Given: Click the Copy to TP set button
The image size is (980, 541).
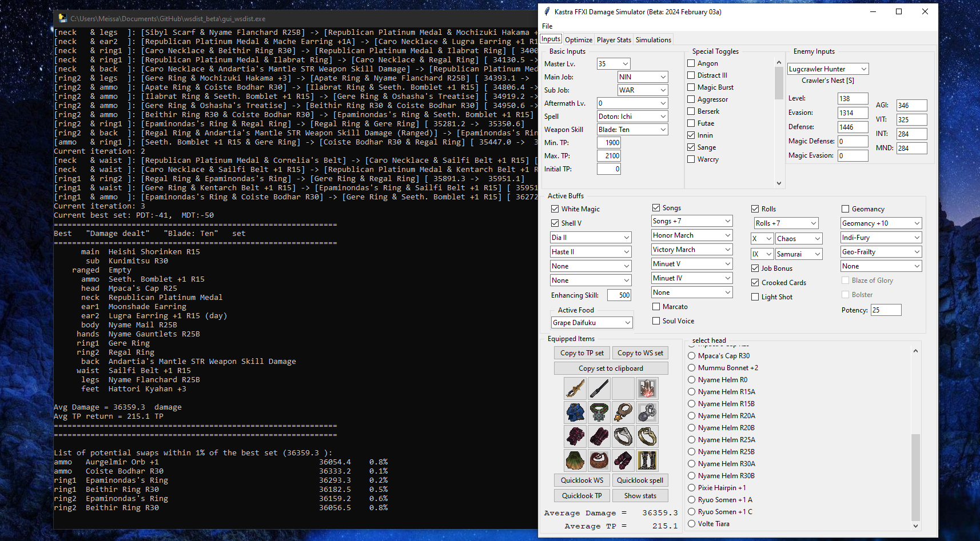Looking at the screenshot, I should pos(582,353).
